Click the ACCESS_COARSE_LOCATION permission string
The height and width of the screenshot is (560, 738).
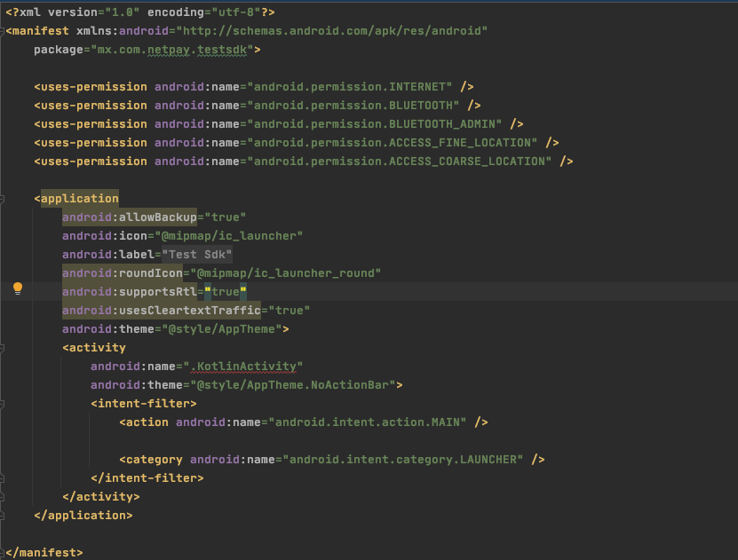point(399,162)
